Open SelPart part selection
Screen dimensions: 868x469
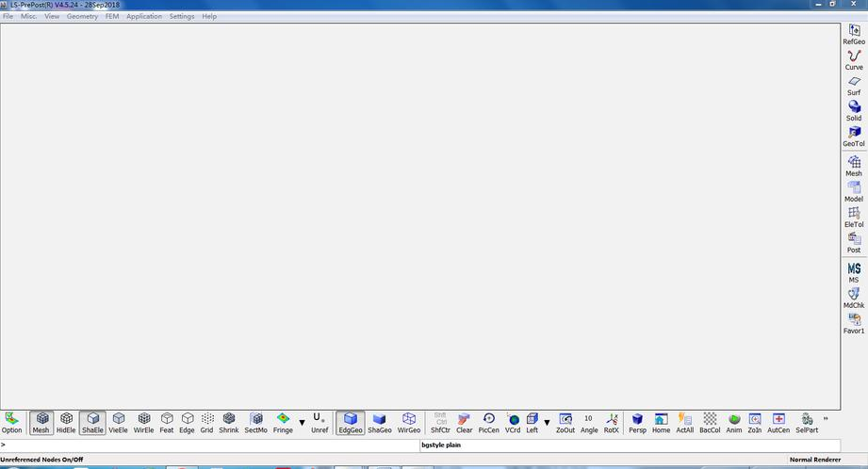click(807, 423)
